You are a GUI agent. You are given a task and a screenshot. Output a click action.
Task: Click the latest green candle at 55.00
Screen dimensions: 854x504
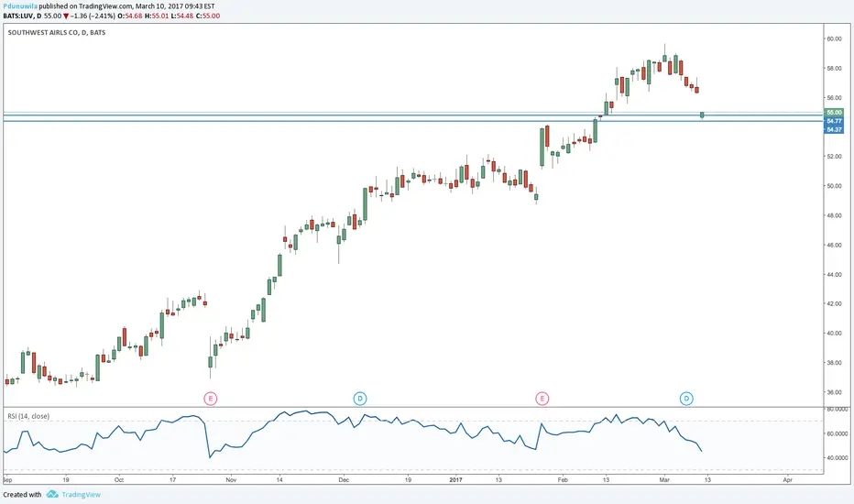702,115
